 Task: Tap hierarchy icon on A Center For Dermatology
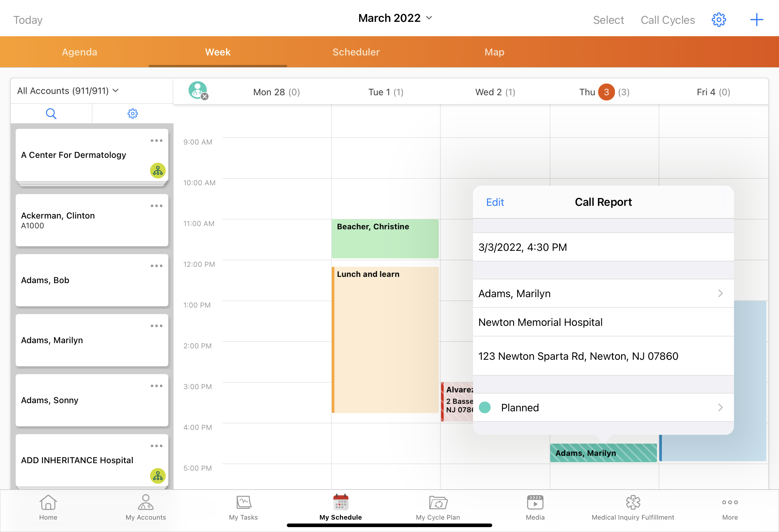[158, 171]
